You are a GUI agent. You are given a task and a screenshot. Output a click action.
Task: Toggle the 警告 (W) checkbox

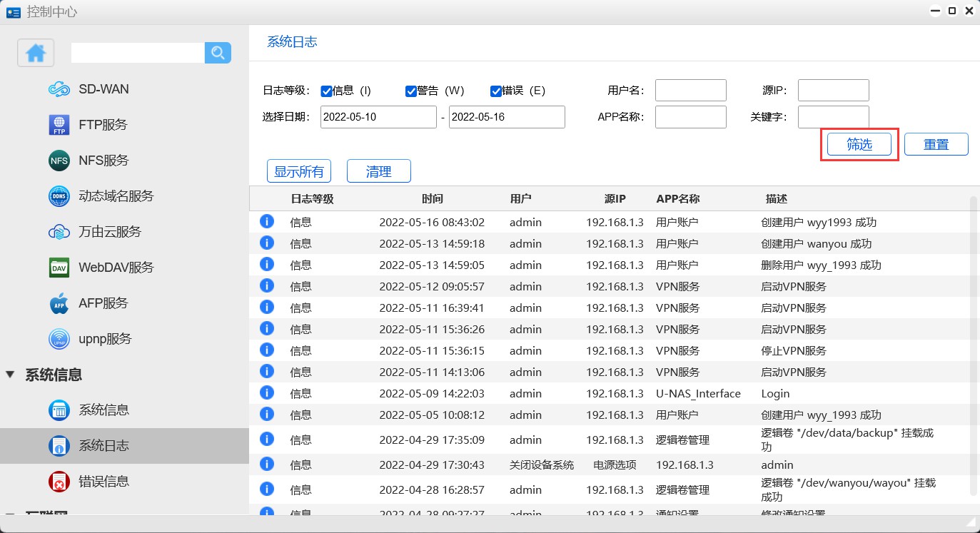(410, 91)
